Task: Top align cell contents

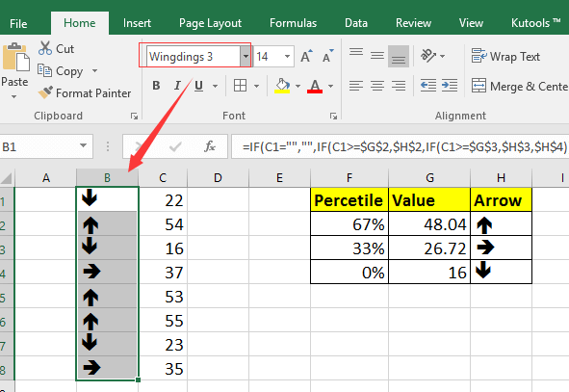Action: pos(356,53)
